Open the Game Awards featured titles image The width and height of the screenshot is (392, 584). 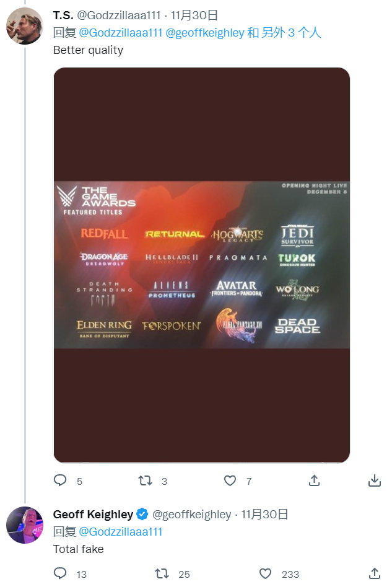coord(202,265)
